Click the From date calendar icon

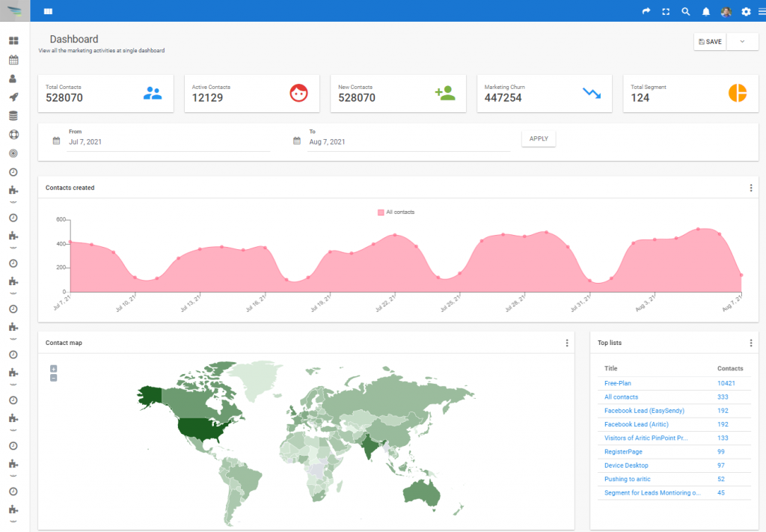click(x=56, y=141)
